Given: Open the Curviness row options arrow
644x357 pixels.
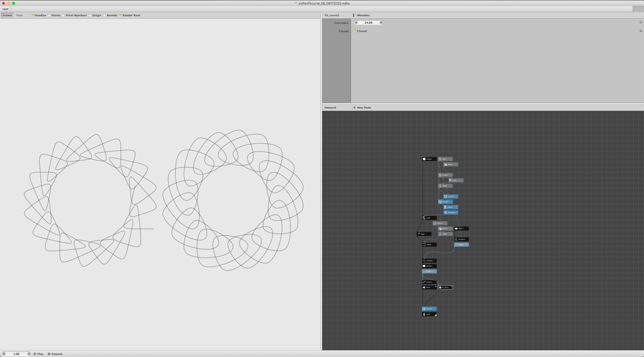Looking at the screenshot, I should tap(640, 23).
